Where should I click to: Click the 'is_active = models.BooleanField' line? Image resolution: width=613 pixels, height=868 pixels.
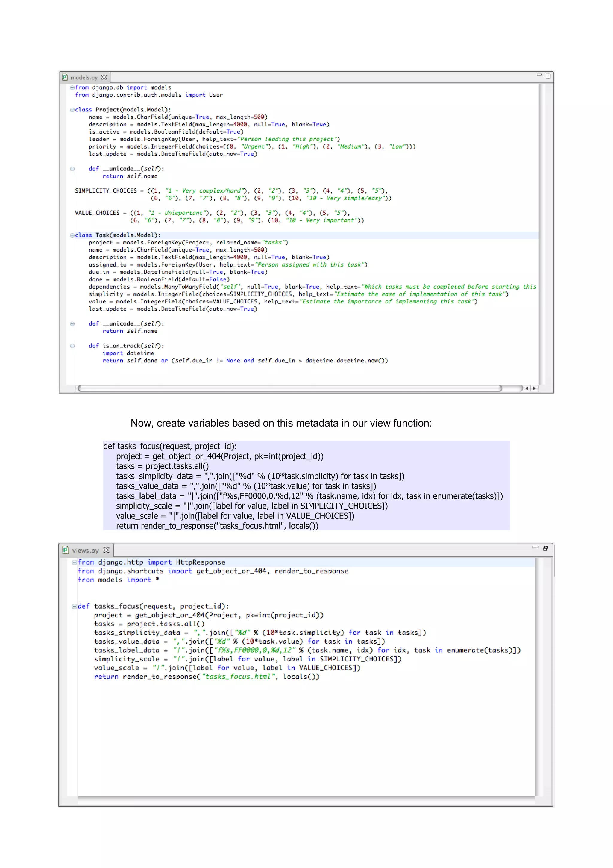pyautogui.click(x=166, y=132)
